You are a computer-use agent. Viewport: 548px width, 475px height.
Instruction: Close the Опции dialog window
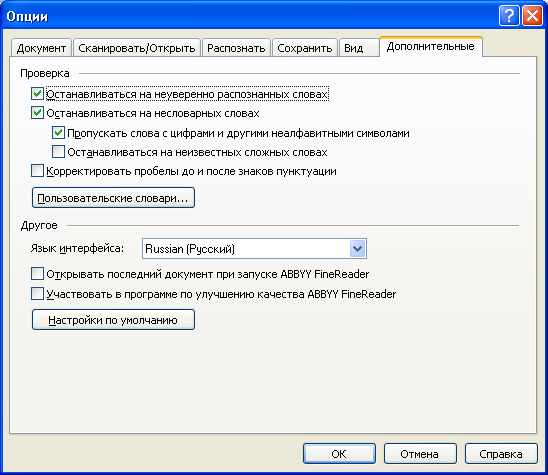click(532, 16)
